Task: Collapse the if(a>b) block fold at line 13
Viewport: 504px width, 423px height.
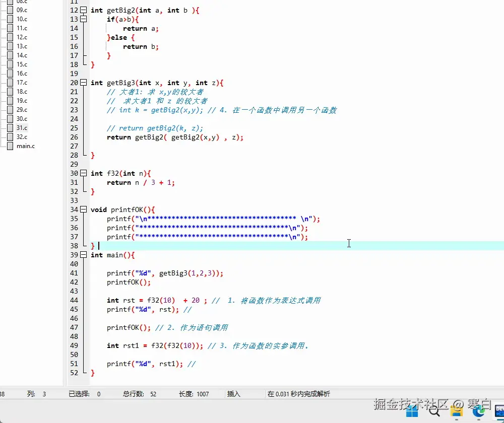Action: pos(83,19)
